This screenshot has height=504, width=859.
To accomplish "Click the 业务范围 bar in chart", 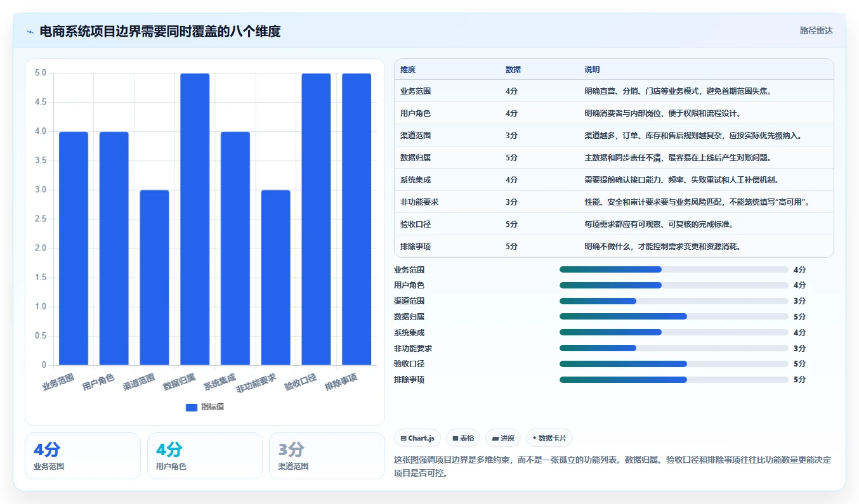I will click(x=74, y=249).
